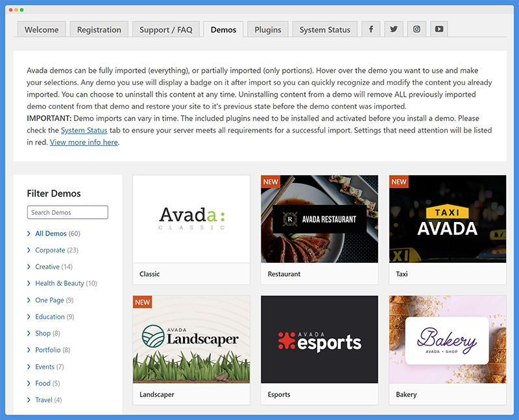The width and height of the screenshot is (519, 420).
Task: Click the chevron beside Health & Beauty
Action: pyautogui.click(x=29, y=283)
